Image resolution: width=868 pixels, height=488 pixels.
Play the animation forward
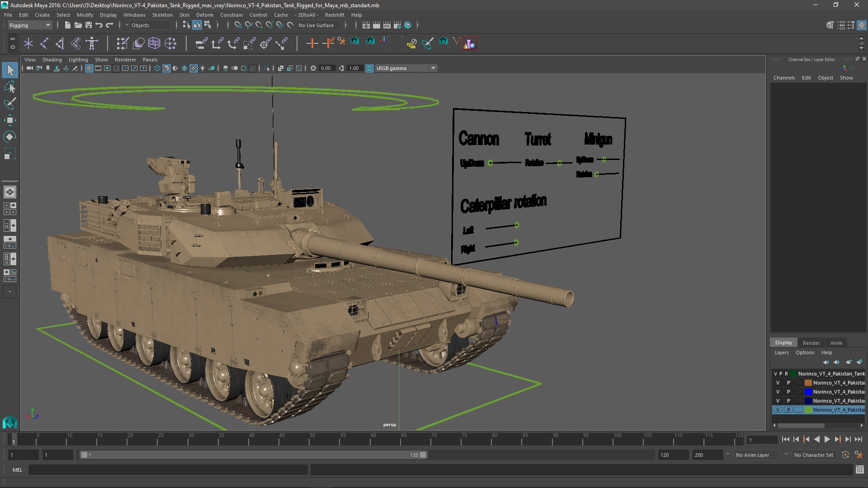[827, 439]
